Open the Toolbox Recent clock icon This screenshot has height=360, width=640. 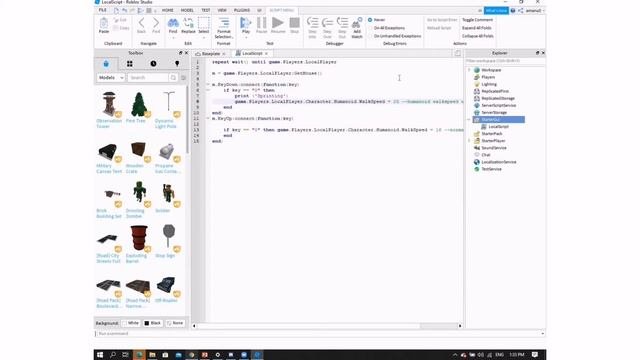153,64
